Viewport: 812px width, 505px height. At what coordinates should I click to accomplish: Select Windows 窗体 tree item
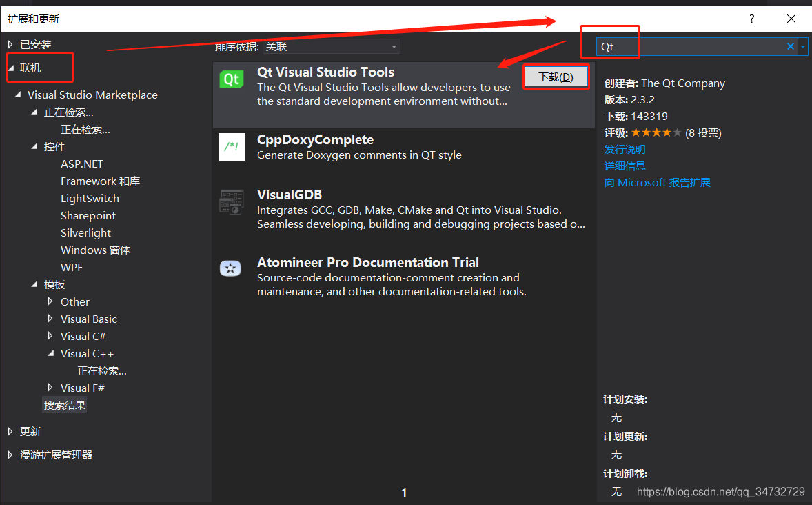[95, 250]
